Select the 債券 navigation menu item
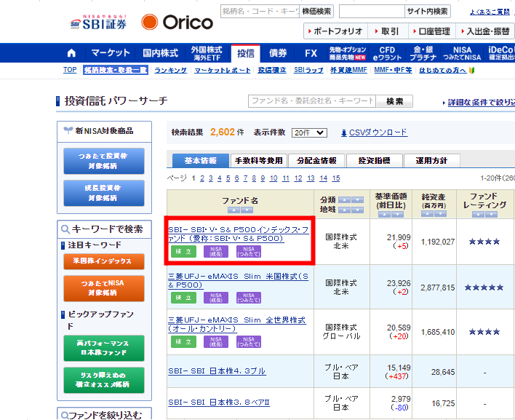 tap(278, 53)
